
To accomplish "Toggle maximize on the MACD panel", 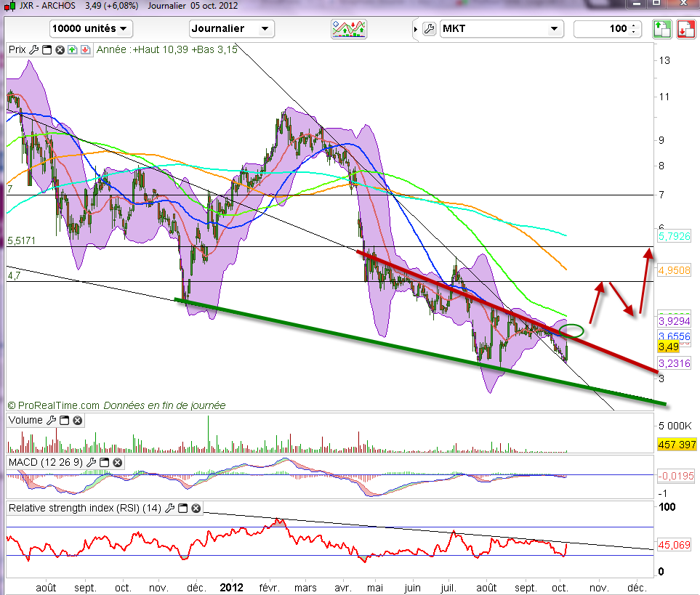I will [105, 463].
